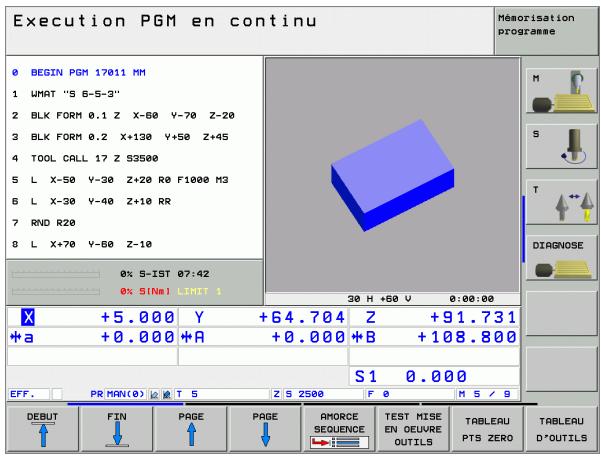Click the blue 3D workpiece block preview
This screenshot has height=457, width=601.
pos(392,175)
